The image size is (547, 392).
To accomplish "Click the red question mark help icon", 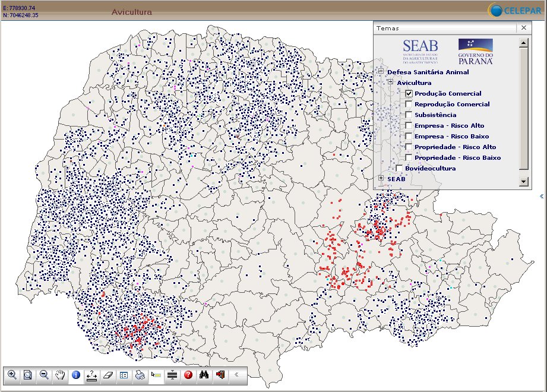I will pos(188,375).
